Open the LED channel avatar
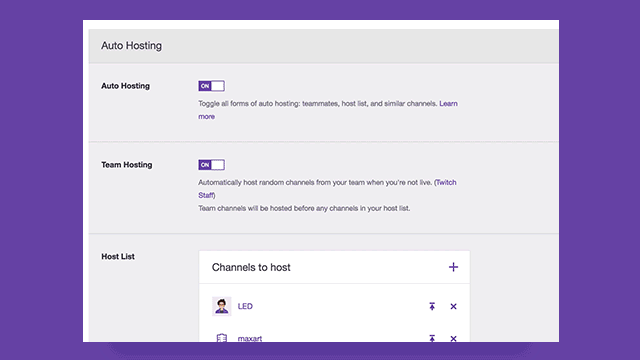Viewport: 640px width, 360px height. click(222, 306)
